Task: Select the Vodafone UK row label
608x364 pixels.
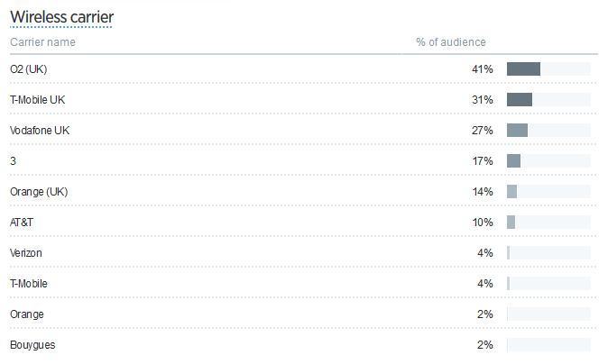Action: click(x=40, y=131)
